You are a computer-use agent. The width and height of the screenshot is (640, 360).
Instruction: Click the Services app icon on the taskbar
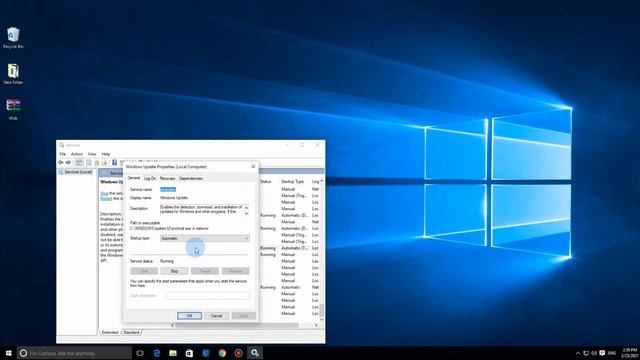click(255, 353)
